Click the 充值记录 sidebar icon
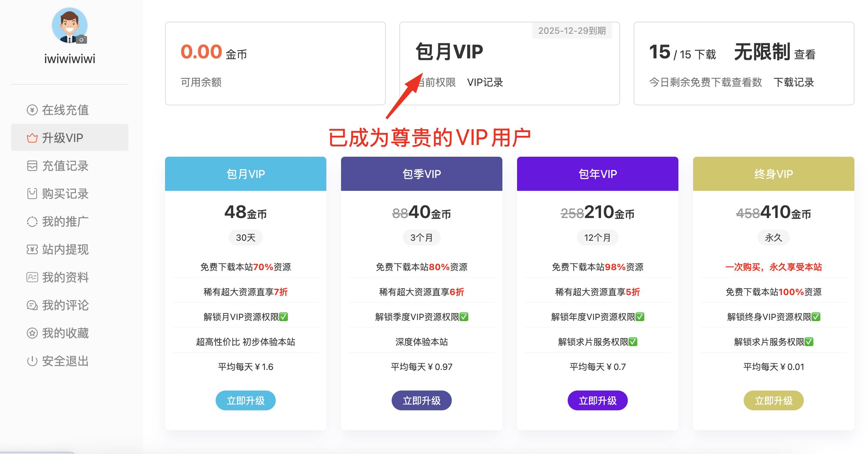The image size is (868, 454). [x=32, y=166]
